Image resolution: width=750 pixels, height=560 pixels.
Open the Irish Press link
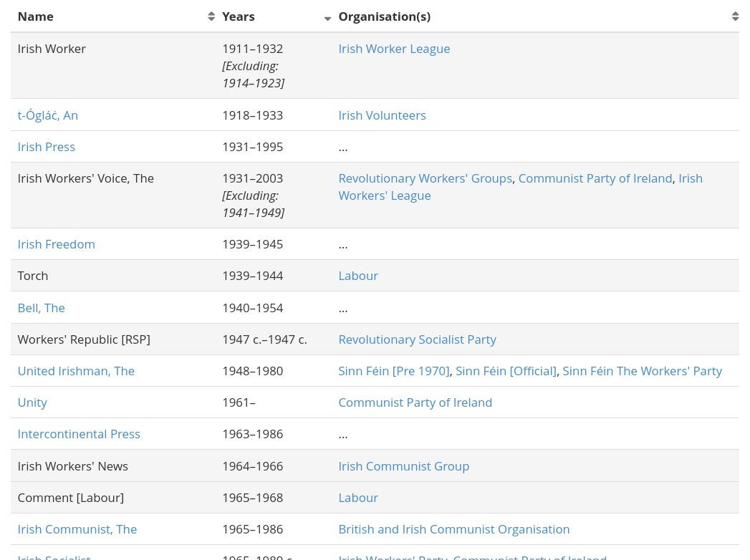[x=47, y=147]
